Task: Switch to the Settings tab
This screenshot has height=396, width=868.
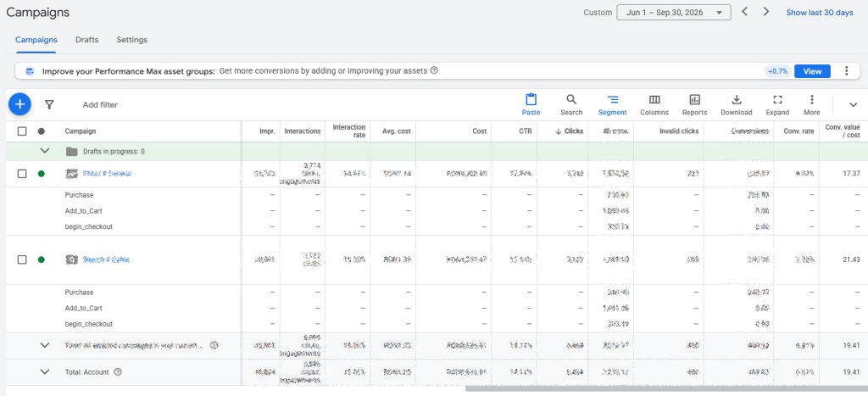Action: coord(131,40)
